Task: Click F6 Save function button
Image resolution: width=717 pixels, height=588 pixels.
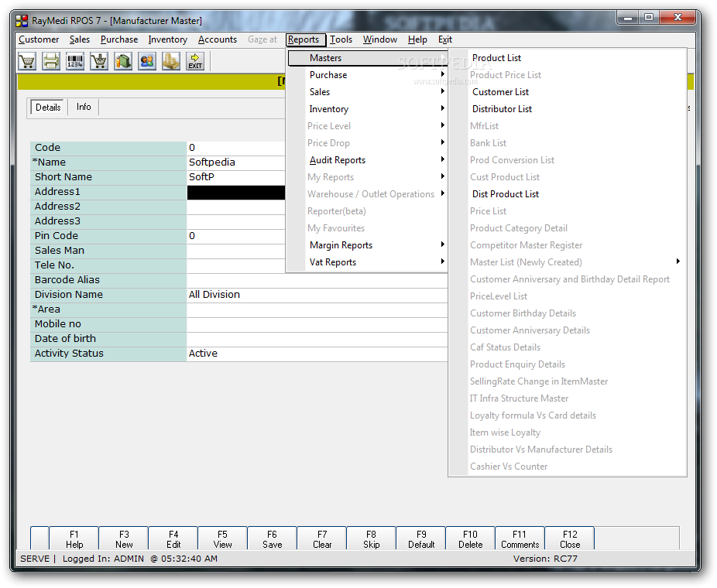Action: [272, 539]
